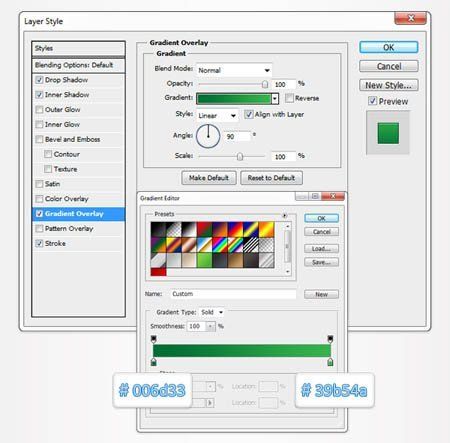
Task: Click the Scale value field
Action: (x=283, y=156)
